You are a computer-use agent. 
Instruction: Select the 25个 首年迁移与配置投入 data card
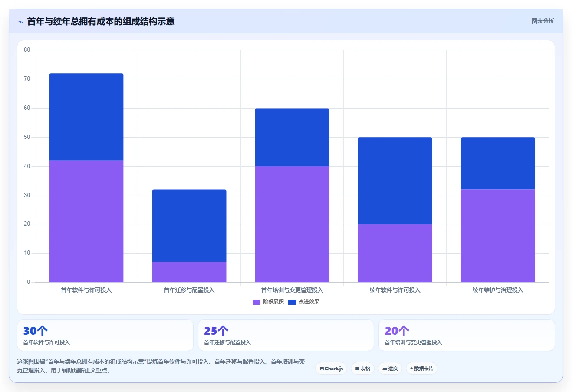tap(286, 335)
